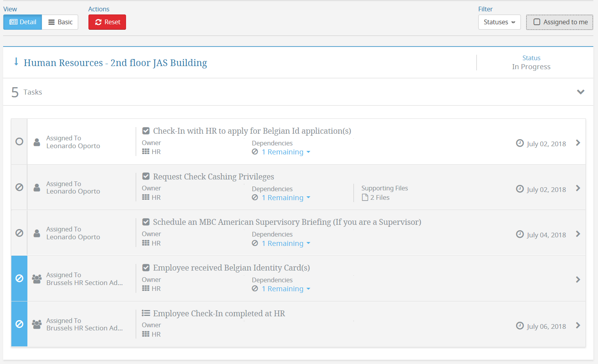
Task: Click HR grid icon in Check-In with HR row
Action: click(146, 152)
